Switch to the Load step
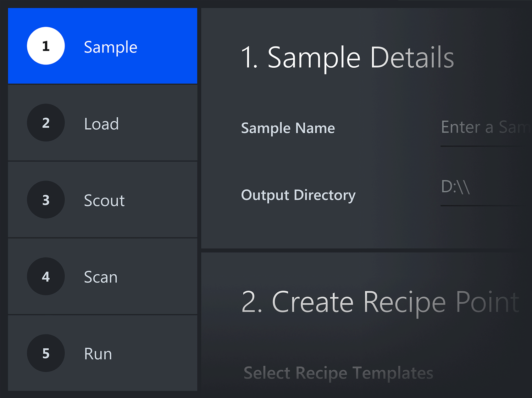This screenshot has width=532, height=398. [x=102, y=123]
